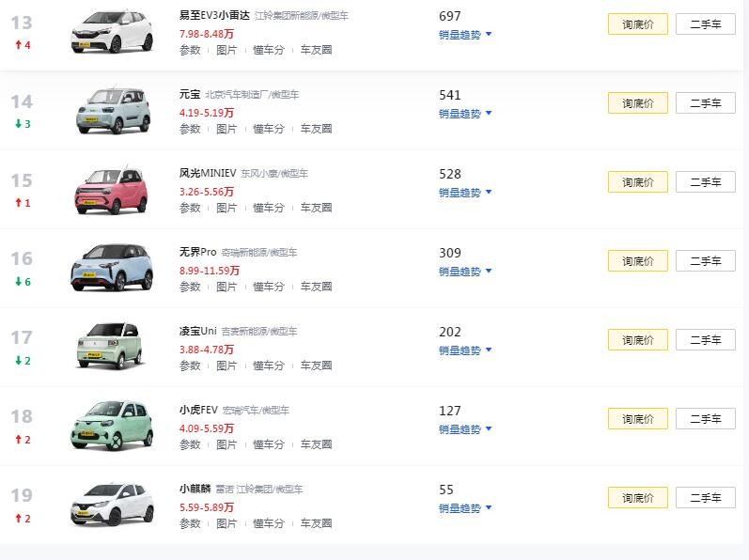The width and height of the screenshot is (749, 560).
Task: Click the 小虎FEV model name
Action: [197, 411]
